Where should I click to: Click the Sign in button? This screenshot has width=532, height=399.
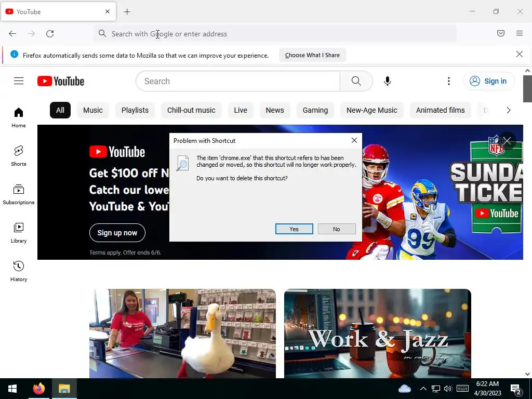pyautogui.click(x=489, y=81)
